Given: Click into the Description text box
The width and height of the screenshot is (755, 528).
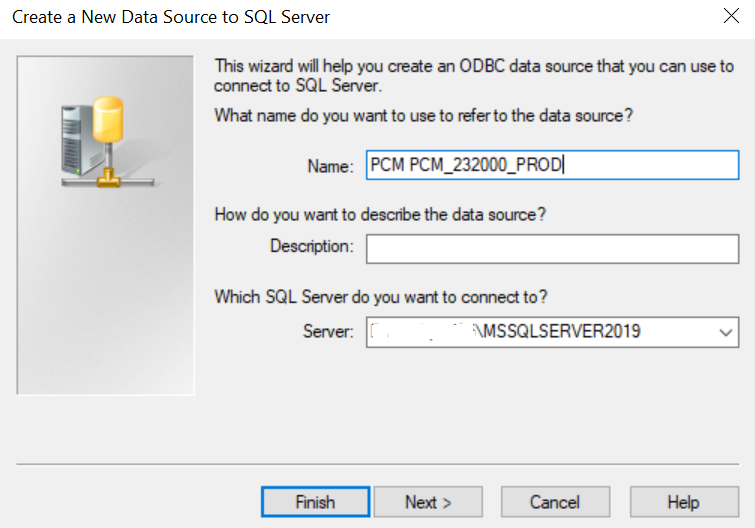Looking at the screenshot, I should (552, 249).
